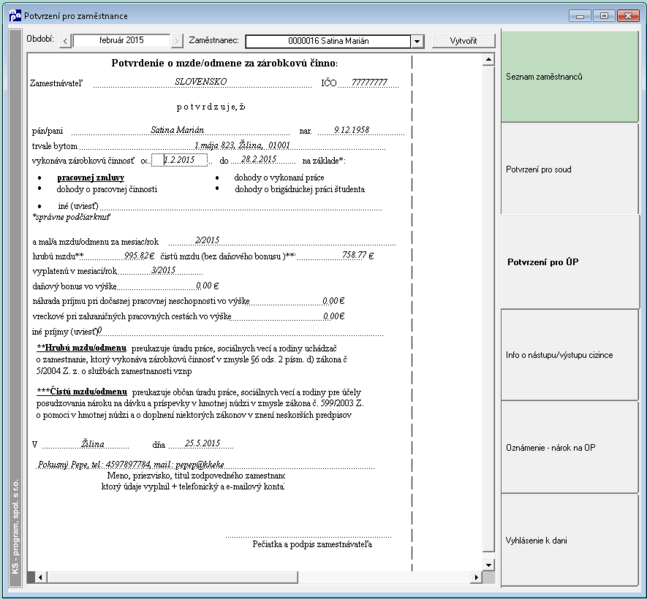Click the vertical scrollbar up arrow

tap(488, 60)
